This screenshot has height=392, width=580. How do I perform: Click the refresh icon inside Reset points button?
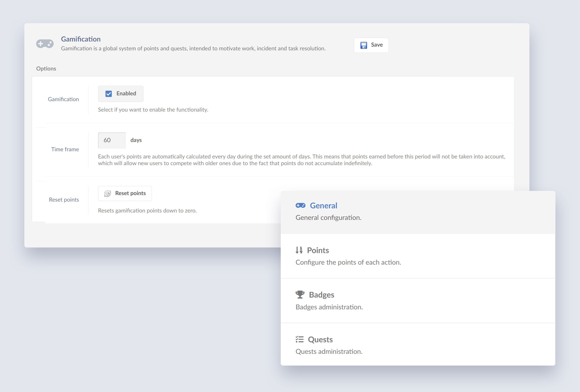(107, 193)
